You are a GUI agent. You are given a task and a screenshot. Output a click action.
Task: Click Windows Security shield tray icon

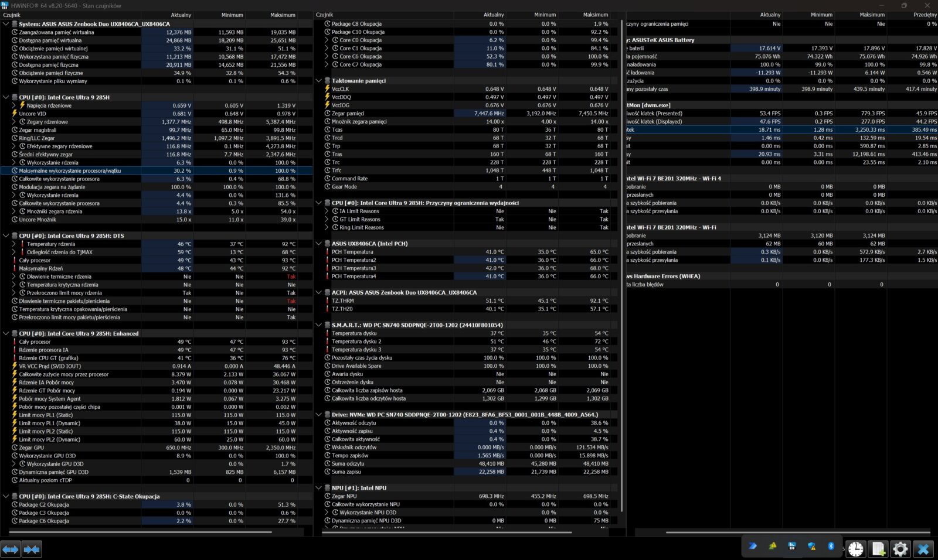click(812, 546)
